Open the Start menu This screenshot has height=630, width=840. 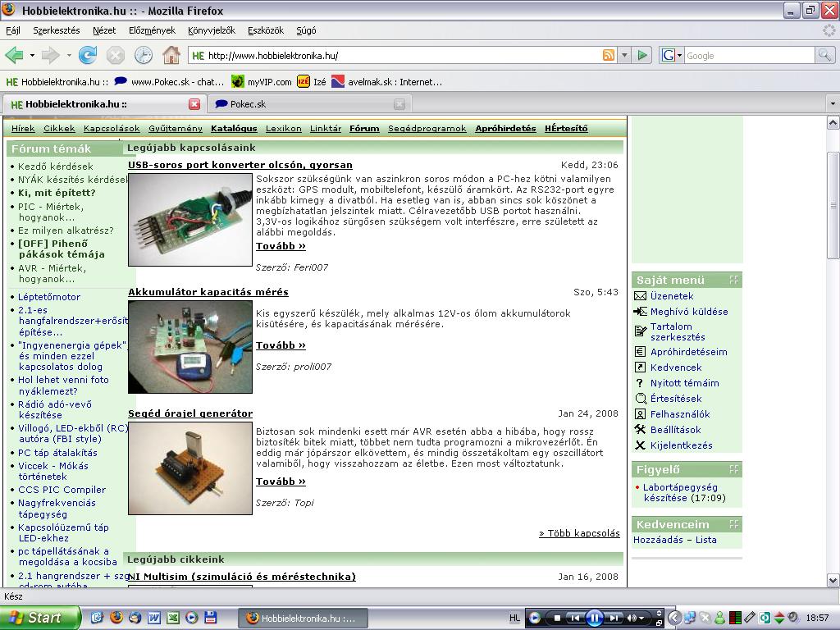[40, 618]
